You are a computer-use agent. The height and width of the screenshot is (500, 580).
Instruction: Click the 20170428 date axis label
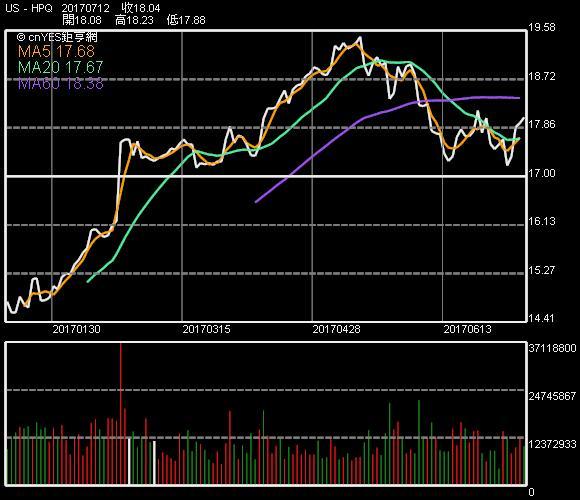[336, 329]
